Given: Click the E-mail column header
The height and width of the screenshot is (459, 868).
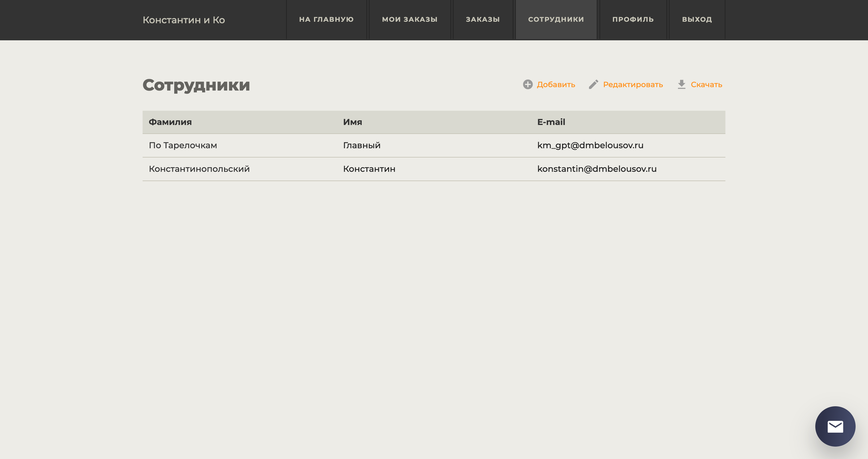Looking at the screenshot, I should click(551, 122).
